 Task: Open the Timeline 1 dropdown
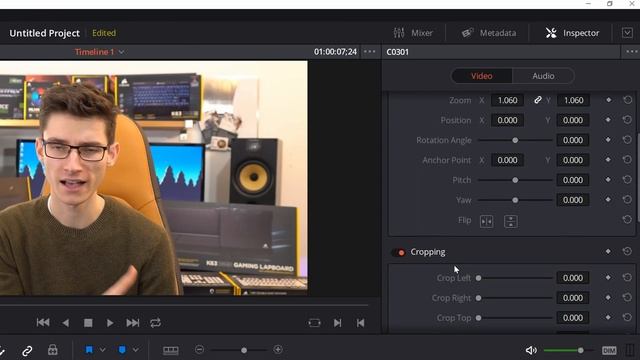(x=99, y=52)
